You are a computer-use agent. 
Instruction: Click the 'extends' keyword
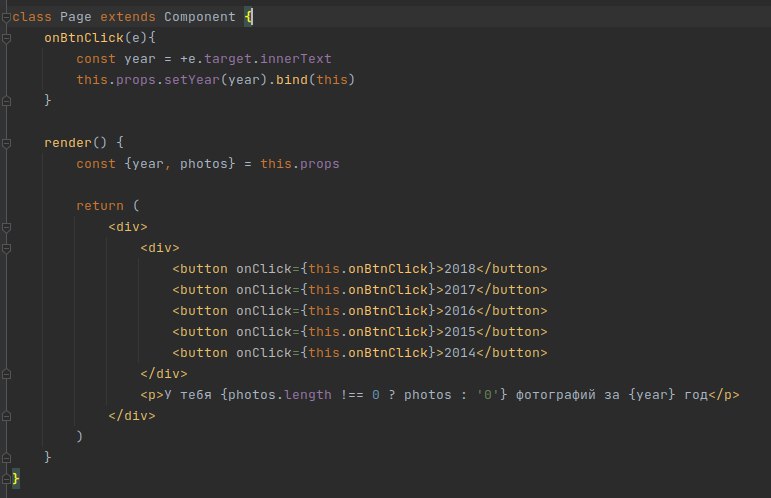[128, 17]
